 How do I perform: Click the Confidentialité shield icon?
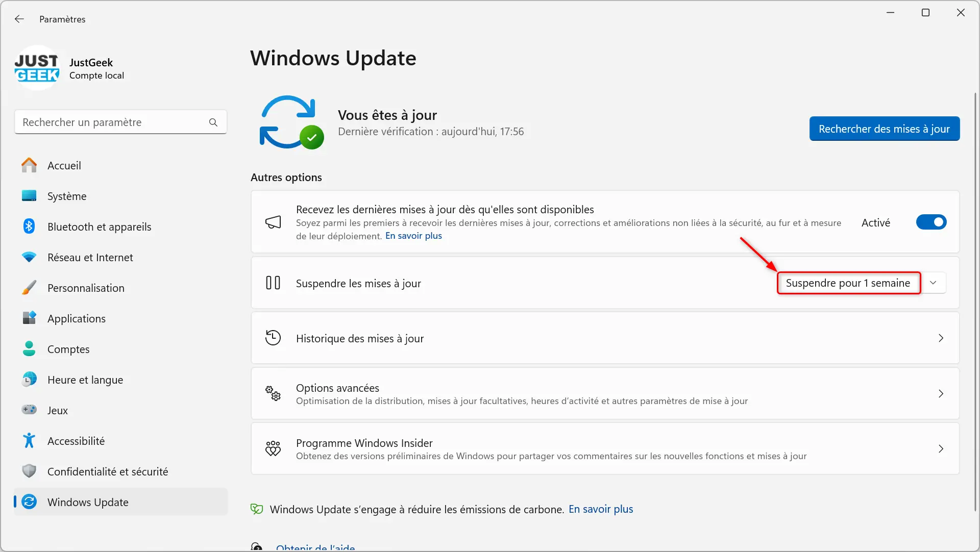point(29,471)
